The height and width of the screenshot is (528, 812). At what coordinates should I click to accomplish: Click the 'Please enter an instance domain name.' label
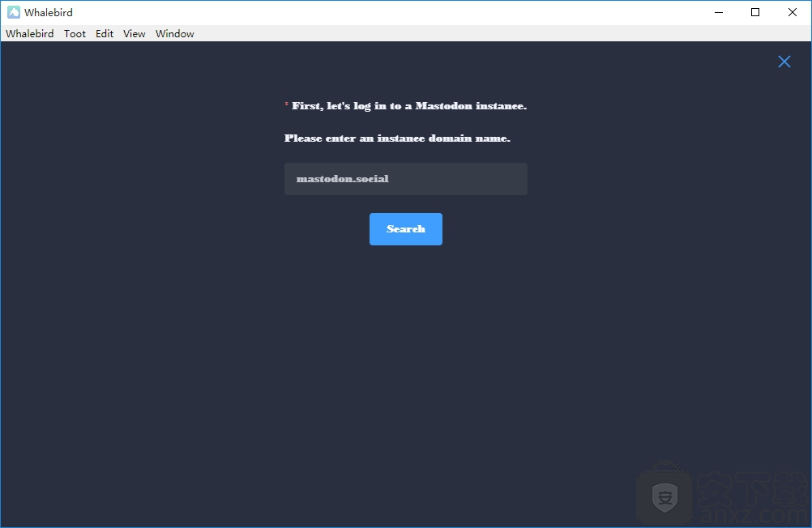coord(397,138)
